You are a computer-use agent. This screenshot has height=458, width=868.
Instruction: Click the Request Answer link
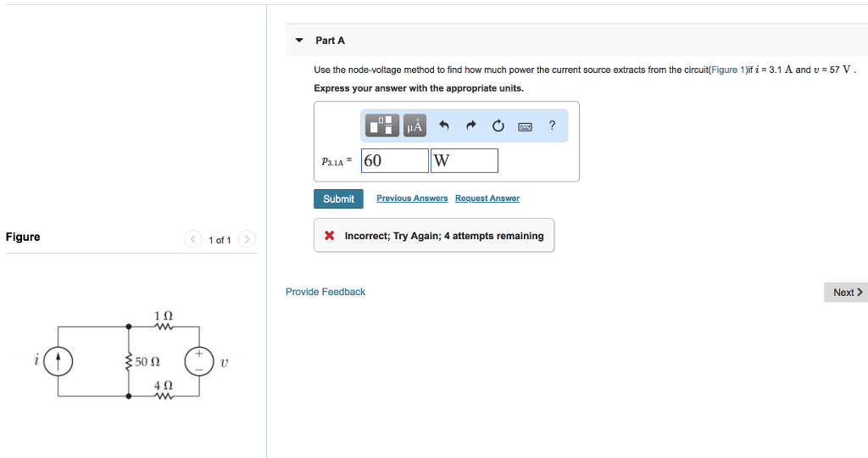(x=487, y=198)
